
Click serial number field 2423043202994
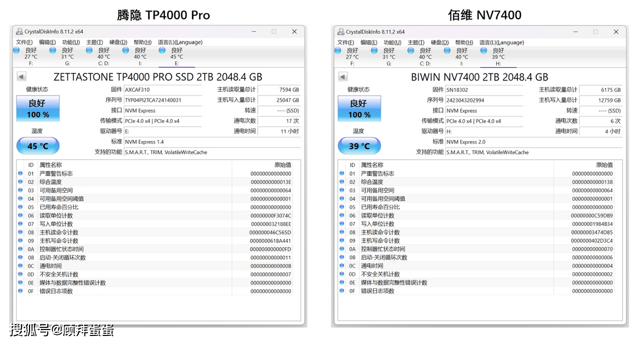[484, 100]
